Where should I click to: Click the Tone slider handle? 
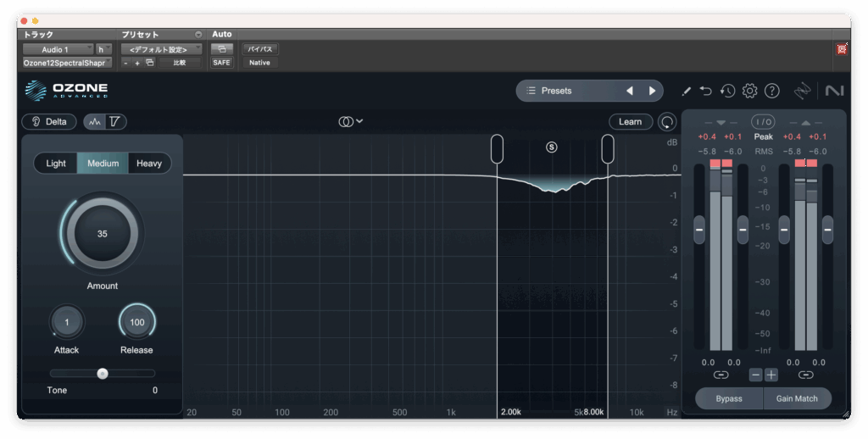pyautogui.click(x=103, y=373)
